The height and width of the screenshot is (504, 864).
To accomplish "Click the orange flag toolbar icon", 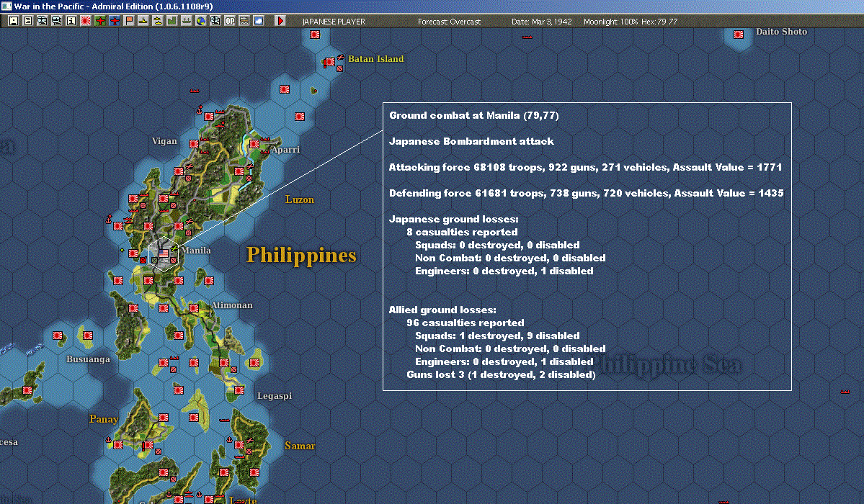I will [129, 21].
